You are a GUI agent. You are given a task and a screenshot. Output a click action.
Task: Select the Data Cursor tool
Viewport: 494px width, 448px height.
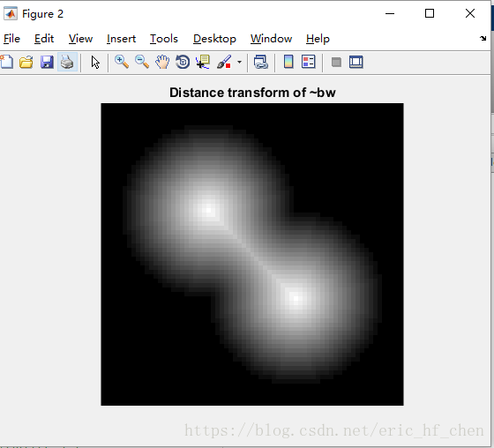click(x=203, y=62)
